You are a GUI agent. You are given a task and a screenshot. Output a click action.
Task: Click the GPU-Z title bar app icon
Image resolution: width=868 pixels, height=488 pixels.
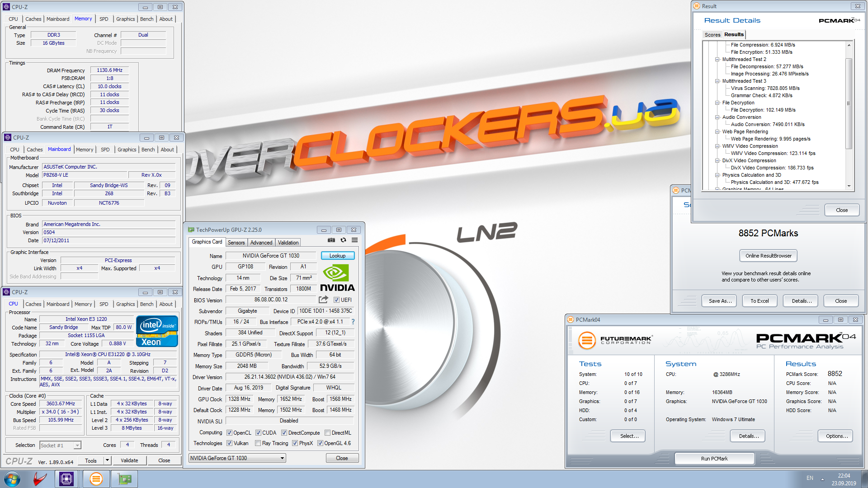[191, 230]
